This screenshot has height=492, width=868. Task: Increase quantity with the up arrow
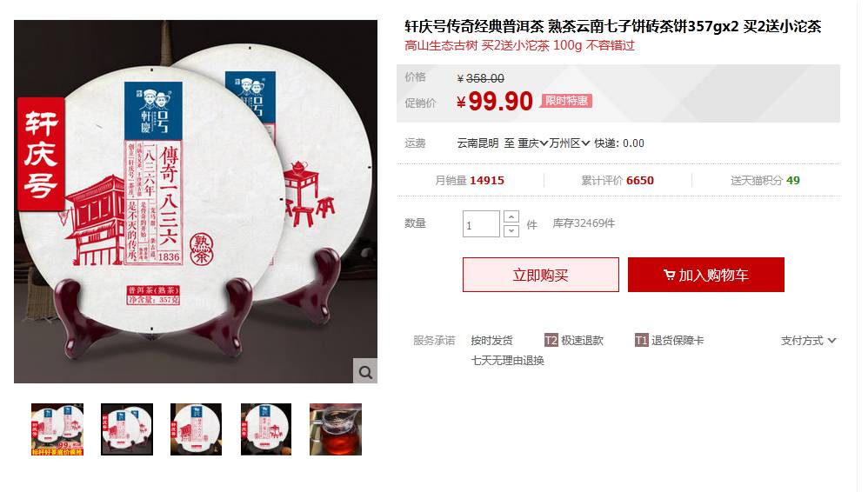pyautogui.click(x=511, y=217)
